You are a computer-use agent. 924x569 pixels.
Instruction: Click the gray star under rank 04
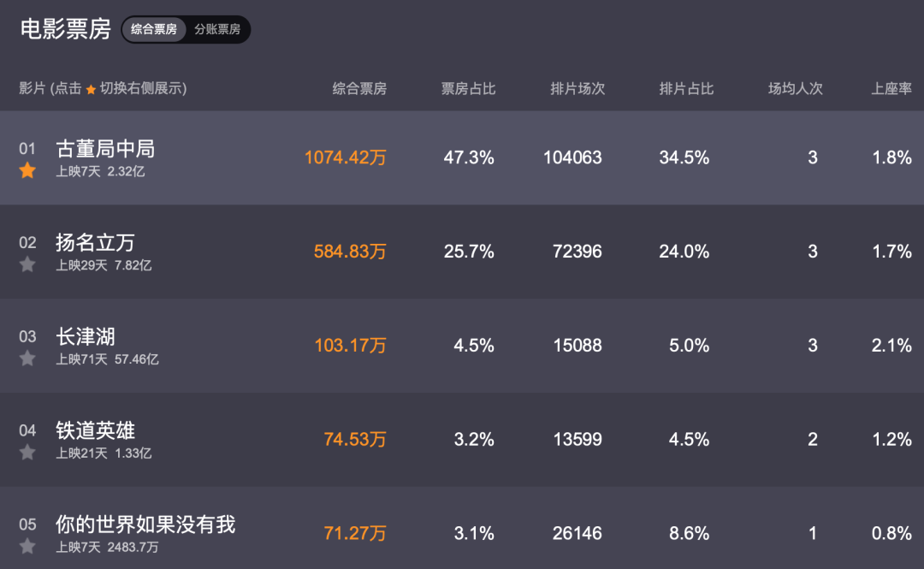click(27, 453)
